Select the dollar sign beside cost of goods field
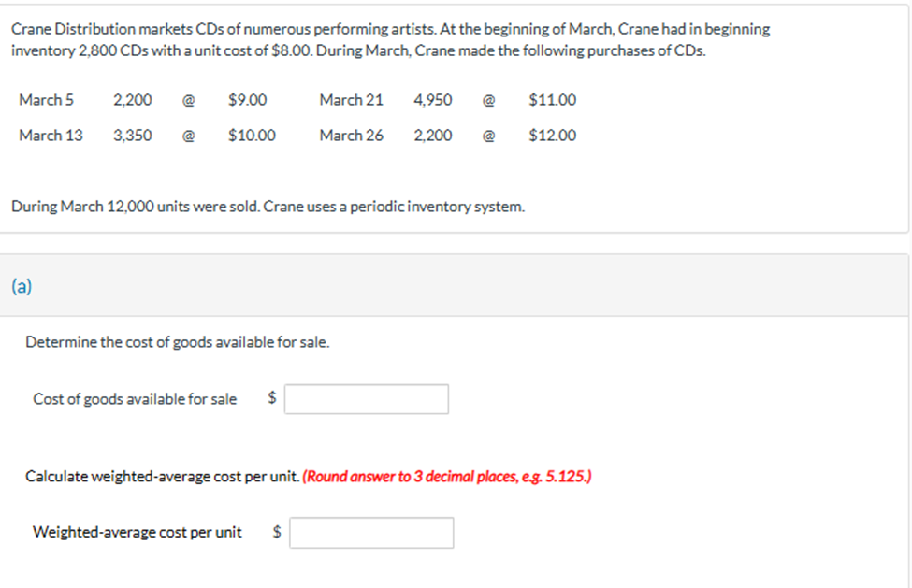 click(x=269, y=398)
